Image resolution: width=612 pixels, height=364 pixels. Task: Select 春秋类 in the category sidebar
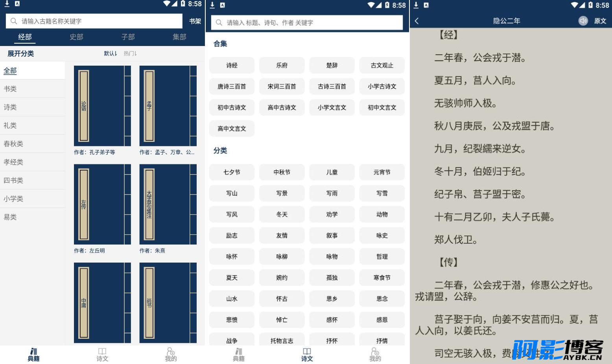point(13,144)
